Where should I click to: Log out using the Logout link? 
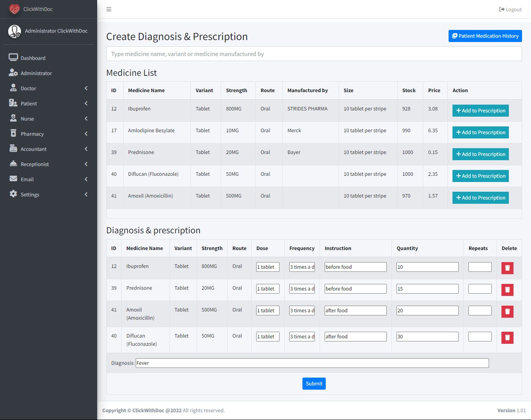click(510, 9)
